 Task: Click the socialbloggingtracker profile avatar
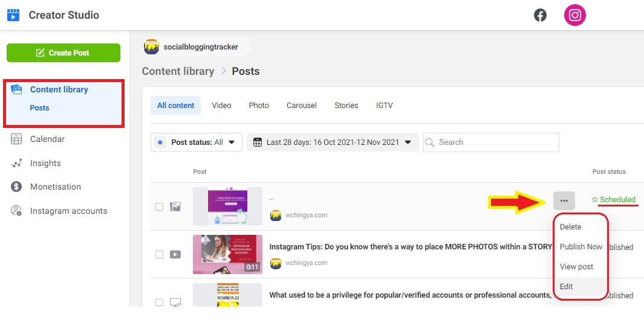[151, 46]
